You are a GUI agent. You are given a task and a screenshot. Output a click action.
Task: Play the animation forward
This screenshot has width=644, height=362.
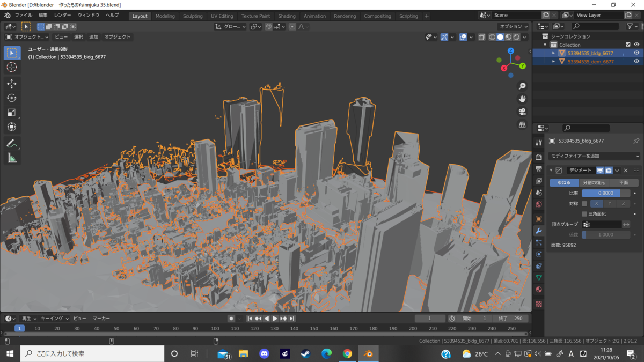point(275,319)
